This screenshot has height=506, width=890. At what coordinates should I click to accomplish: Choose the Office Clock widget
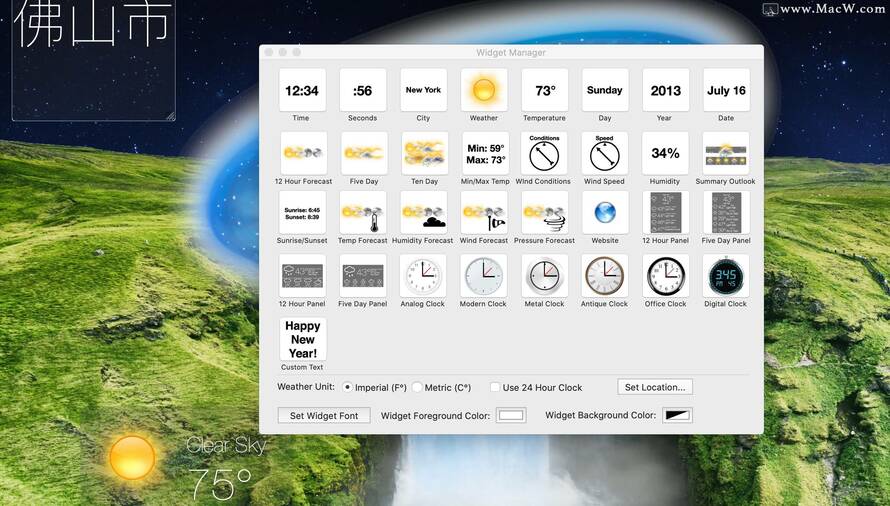[x=665, y=276]
